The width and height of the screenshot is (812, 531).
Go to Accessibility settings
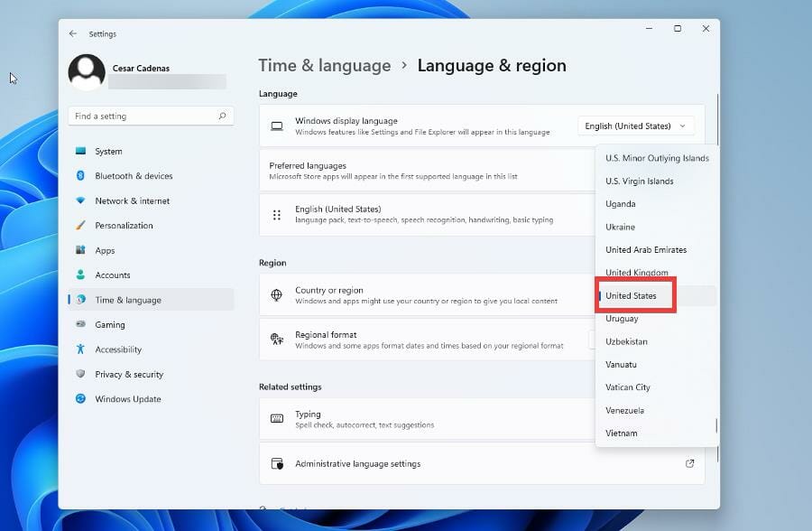pos(151,349)
